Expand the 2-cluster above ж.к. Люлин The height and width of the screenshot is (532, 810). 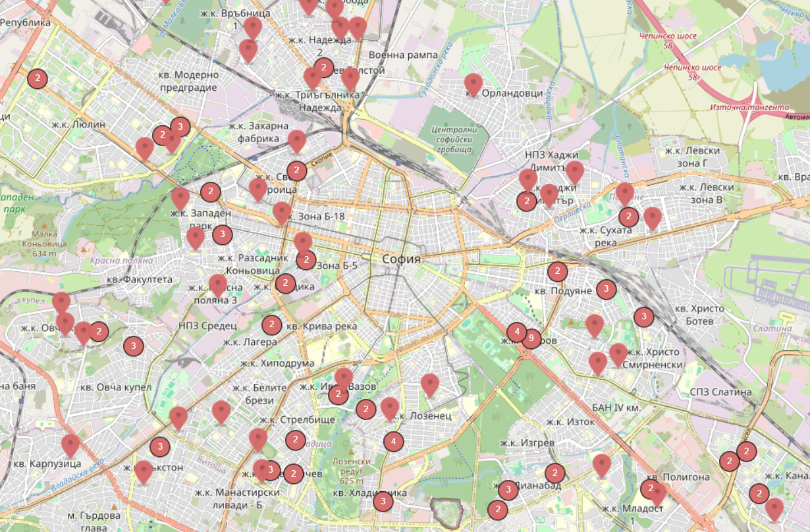coord(38,78)
